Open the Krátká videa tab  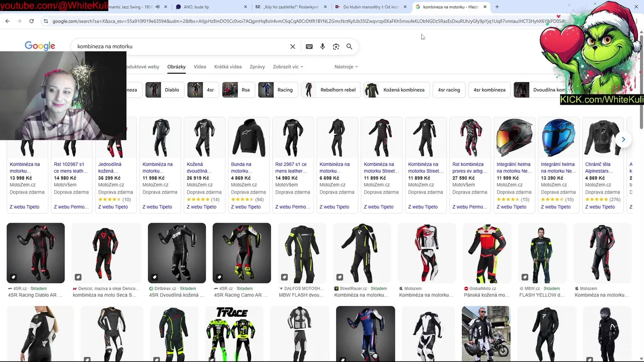tap(228, 67)
